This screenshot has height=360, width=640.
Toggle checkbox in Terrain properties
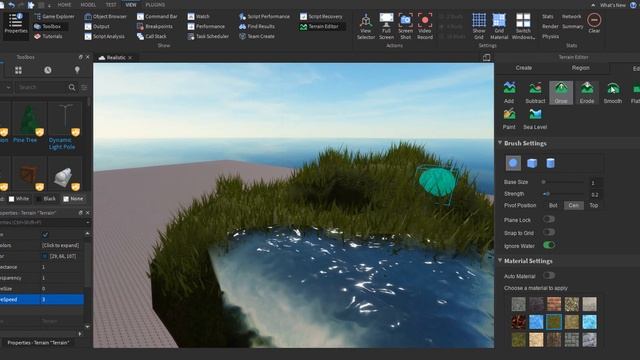pos(45,235)
